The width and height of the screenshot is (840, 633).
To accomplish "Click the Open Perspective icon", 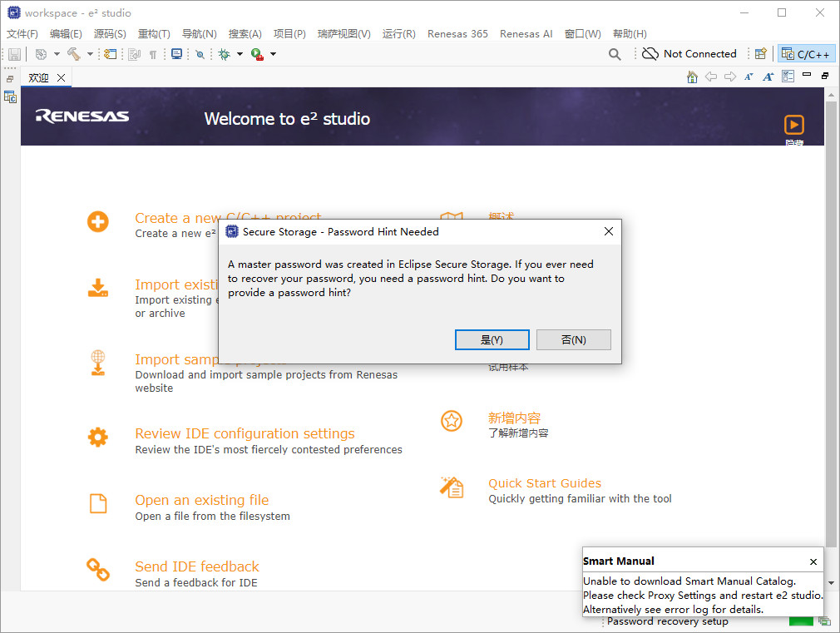I will [761, 53].
